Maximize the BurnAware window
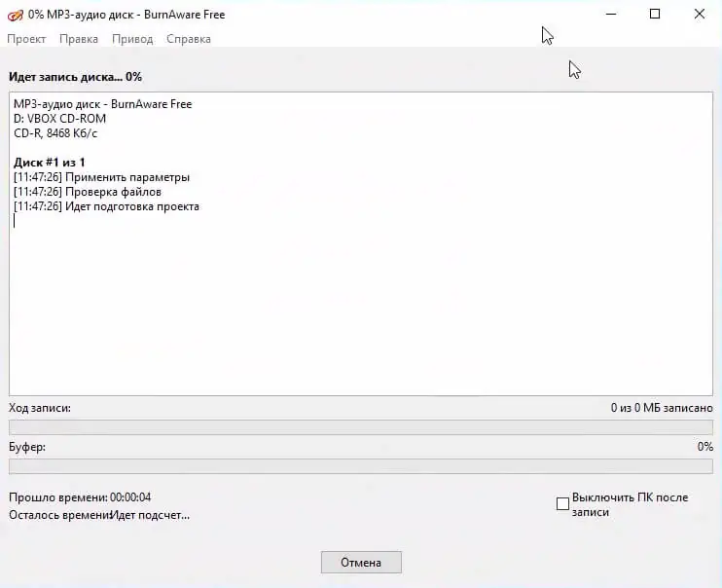The width and height of the screenshot is (722, 588). click(x=655, y=15)
